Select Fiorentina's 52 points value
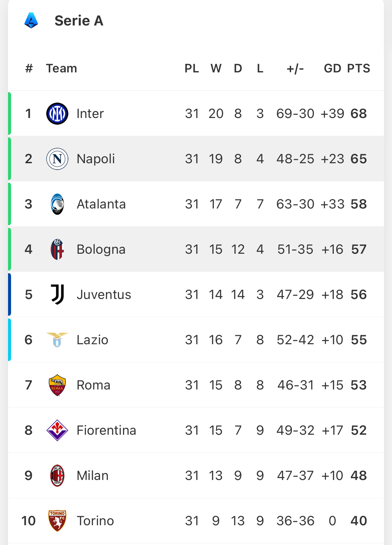This screenshot has height=545, width=392. click(x=359, y=430)
